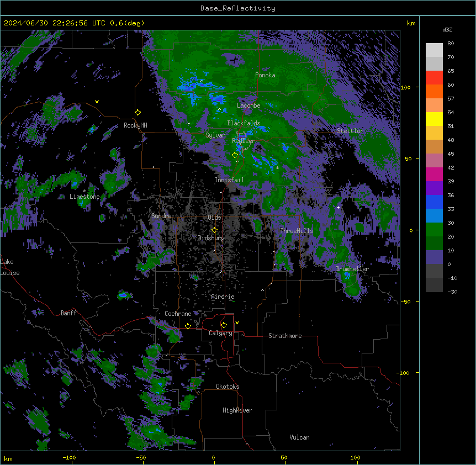
Task: Click the Drumheller town label
Action: 352,269
